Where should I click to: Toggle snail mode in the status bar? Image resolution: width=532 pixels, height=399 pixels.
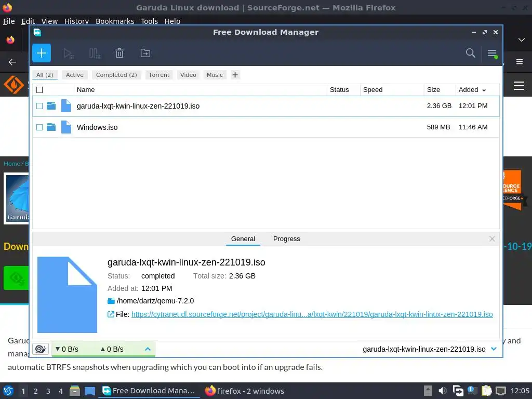pyautogui.click(x=41, y=349)
